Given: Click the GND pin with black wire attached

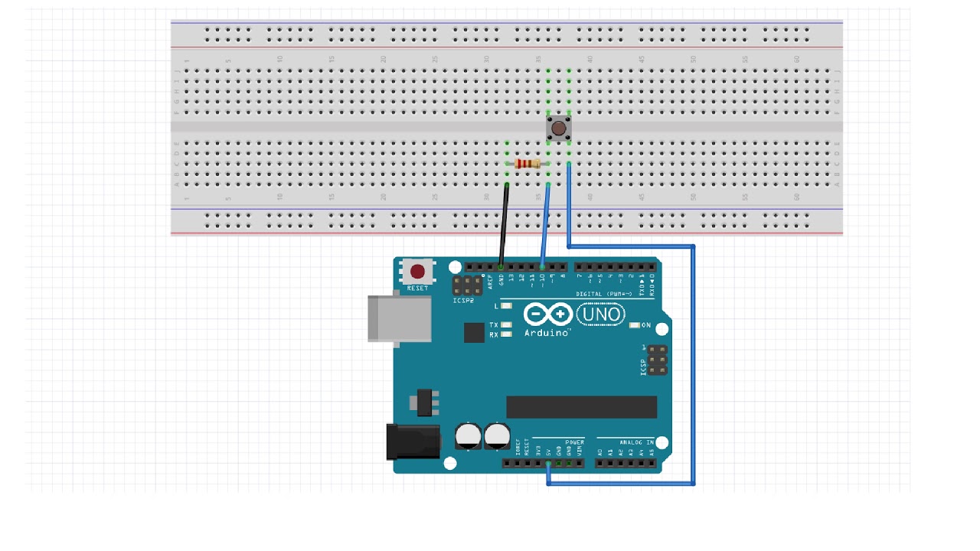Looking at the screenshot, I should [501, 267].
